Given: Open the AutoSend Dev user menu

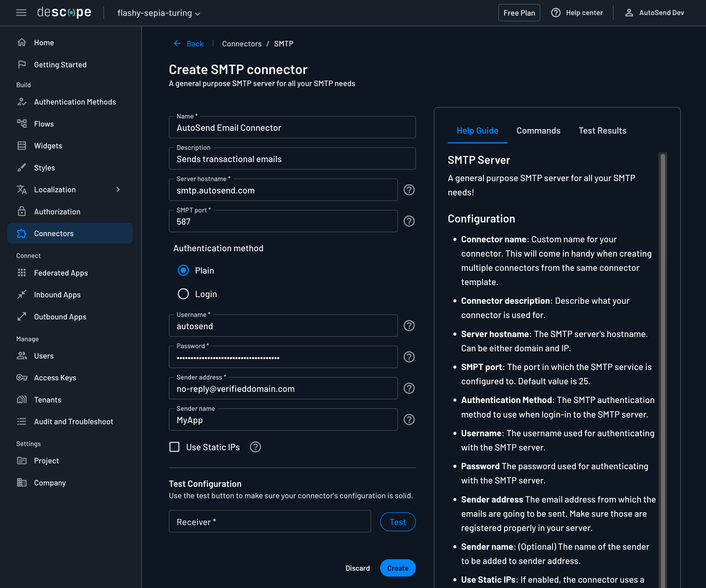Looking at the screenshot, I should [654, 13].
